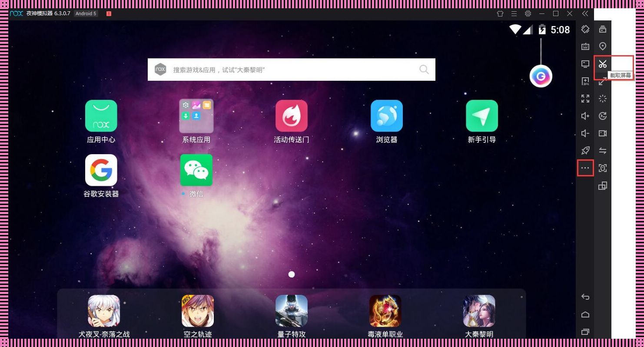Collapse the sidebar with double chevron
Image resolution: width=644 pixels, height=347 pixels.
(585, 13)
